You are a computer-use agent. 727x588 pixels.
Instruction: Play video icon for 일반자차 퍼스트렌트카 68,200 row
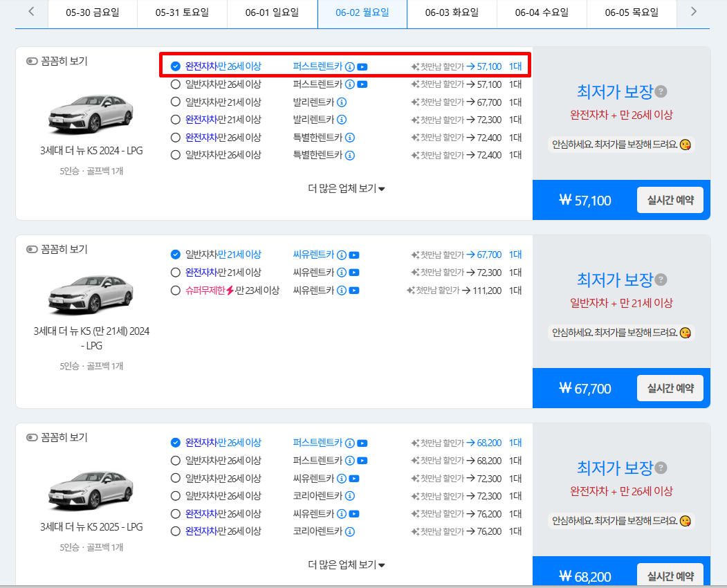point(362,461)
